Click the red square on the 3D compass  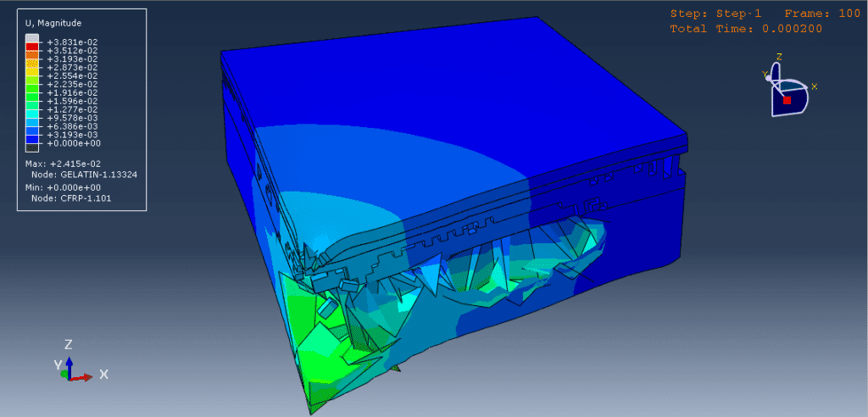click(787, 100)
